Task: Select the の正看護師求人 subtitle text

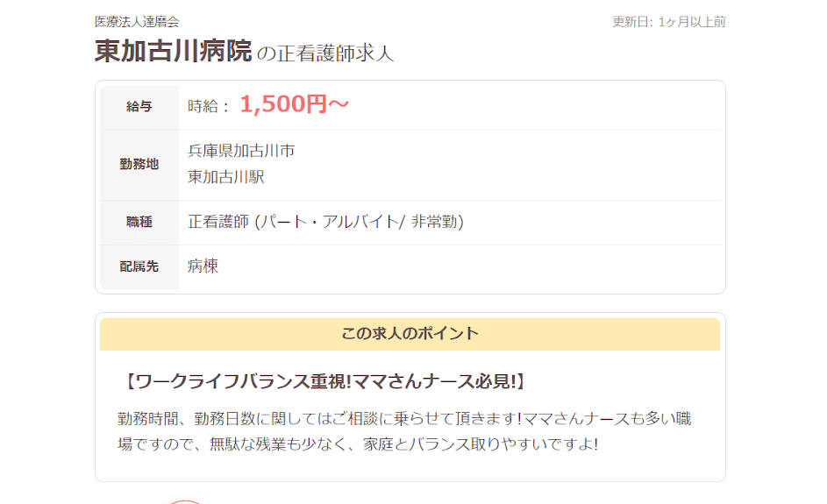Action: [x=325, y=53]
